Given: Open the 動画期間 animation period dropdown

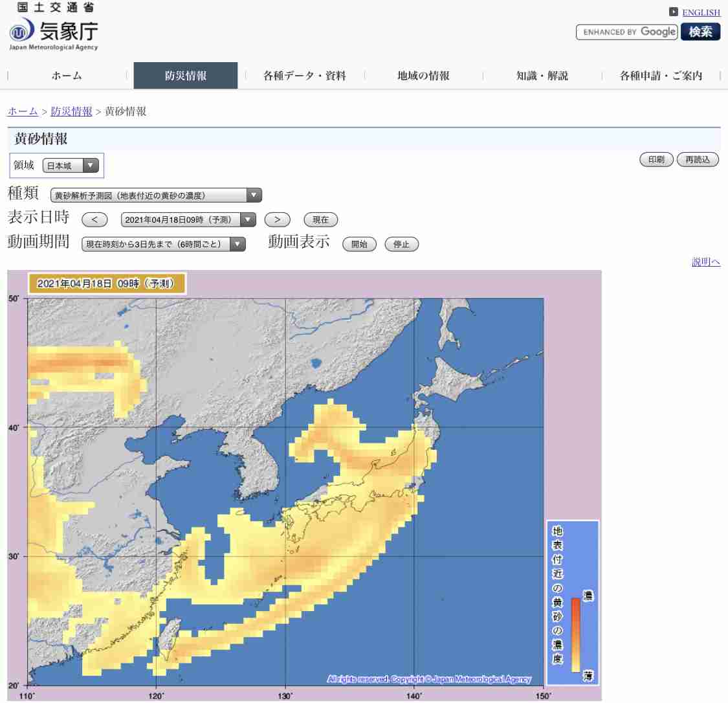Looking at the screenshot, I should click(x=164, y=244).
